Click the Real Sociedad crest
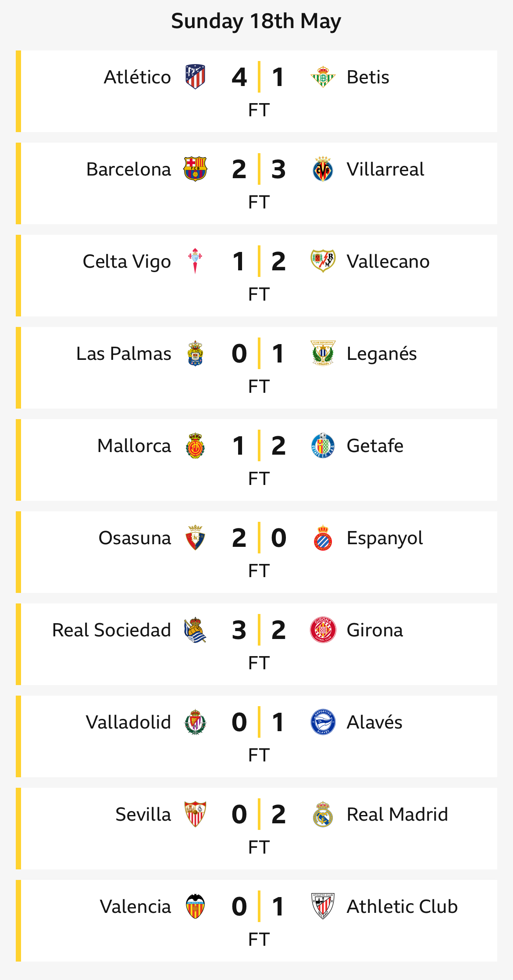The height and width of the screenshot is (980, 513). click(x=195, y=630)
